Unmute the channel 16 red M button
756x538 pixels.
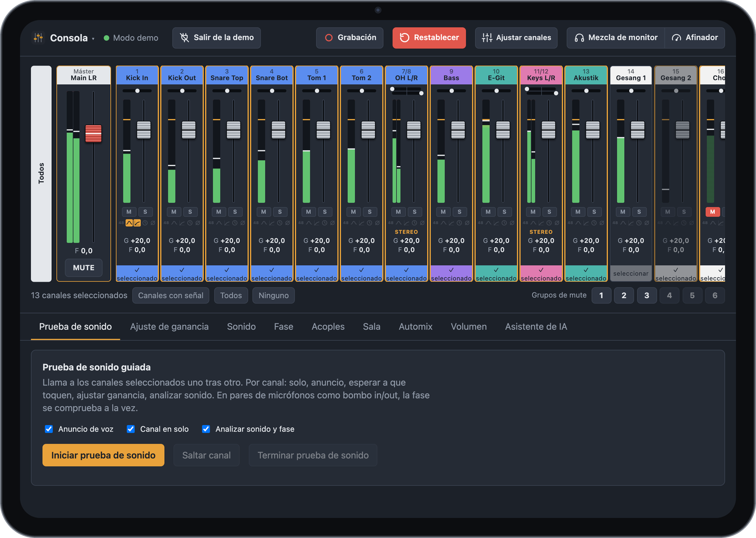click(713, 212)
